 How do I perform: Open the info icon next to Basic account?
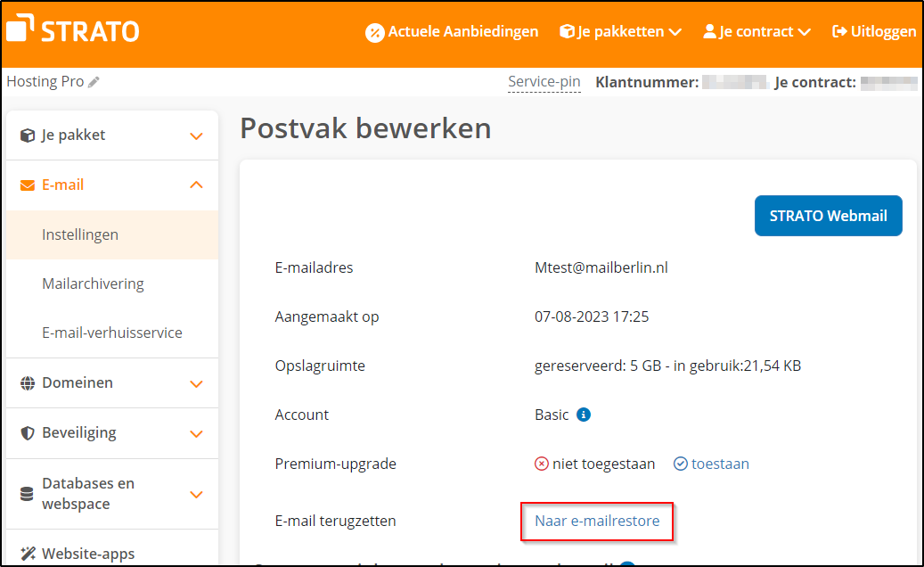[584, 415]
